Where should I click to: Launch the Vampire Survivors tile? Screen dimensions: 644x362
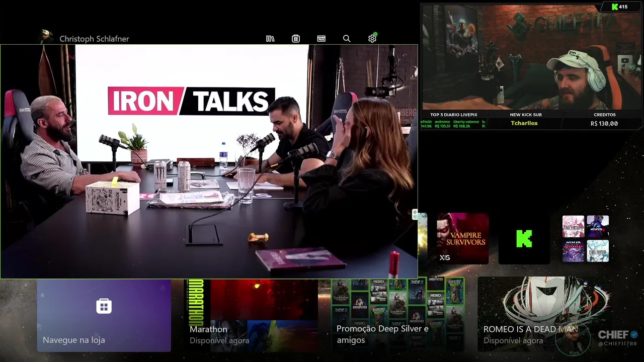[462, 238]
